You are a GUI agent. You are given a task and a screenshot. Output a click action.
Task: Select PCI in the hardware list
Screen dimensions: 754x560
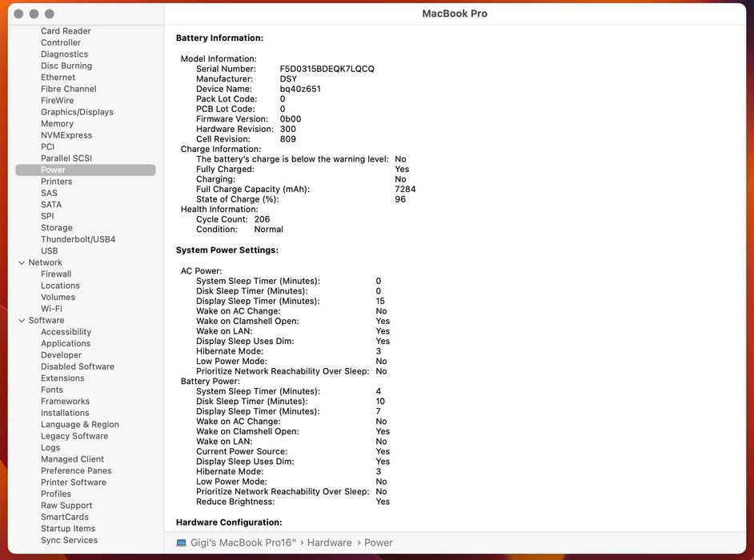click(47, 146)
